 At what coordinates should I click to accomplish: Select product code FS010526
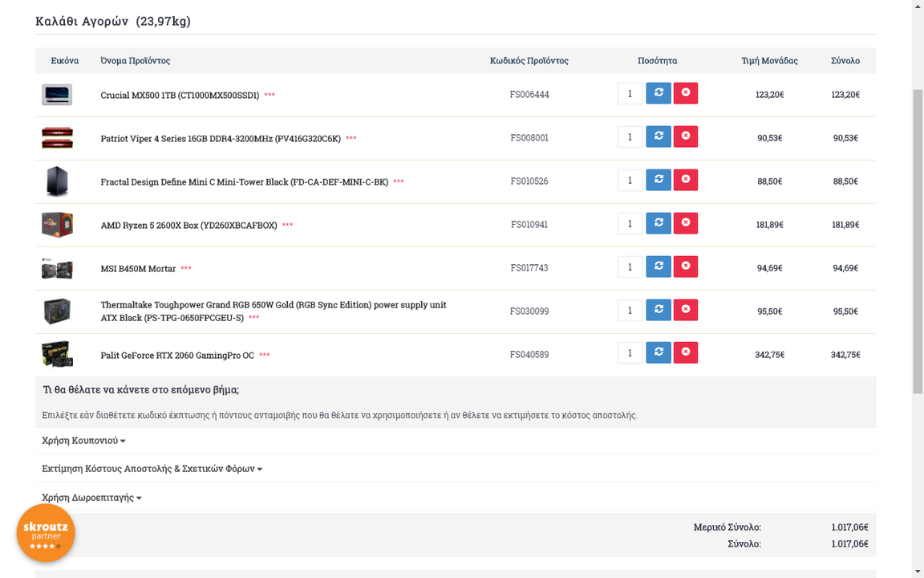pos(529,181)
